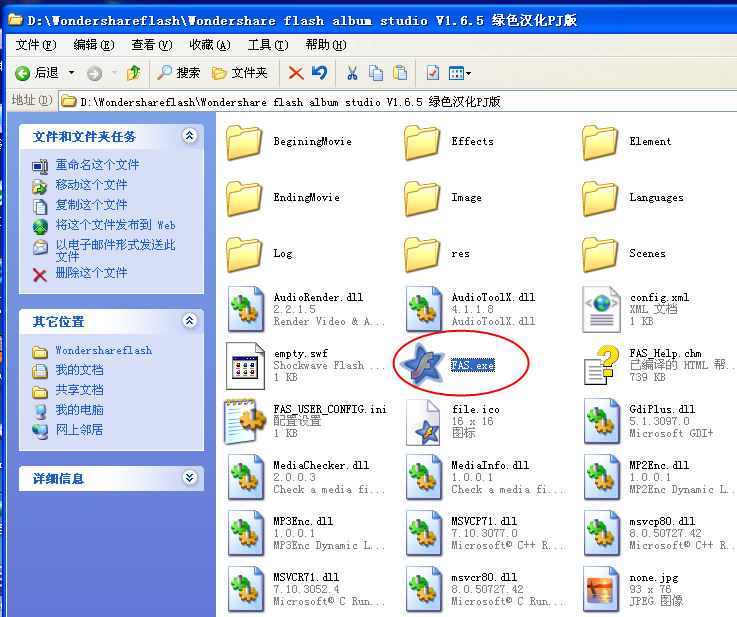The height and width of the screenshot is (617, 737).
Task: Open the 编辑(E) menu
Action: [94, 45]
